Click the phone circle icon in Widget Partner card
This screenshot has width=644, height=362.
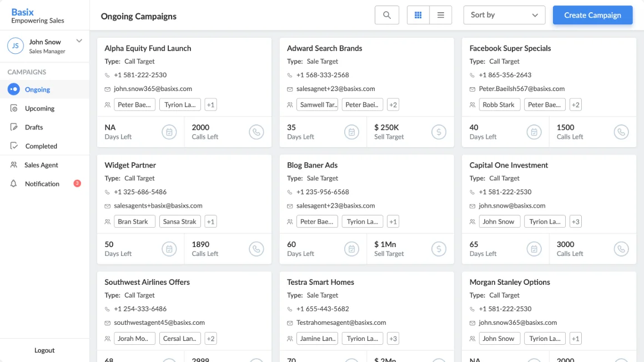click(256, 249)
